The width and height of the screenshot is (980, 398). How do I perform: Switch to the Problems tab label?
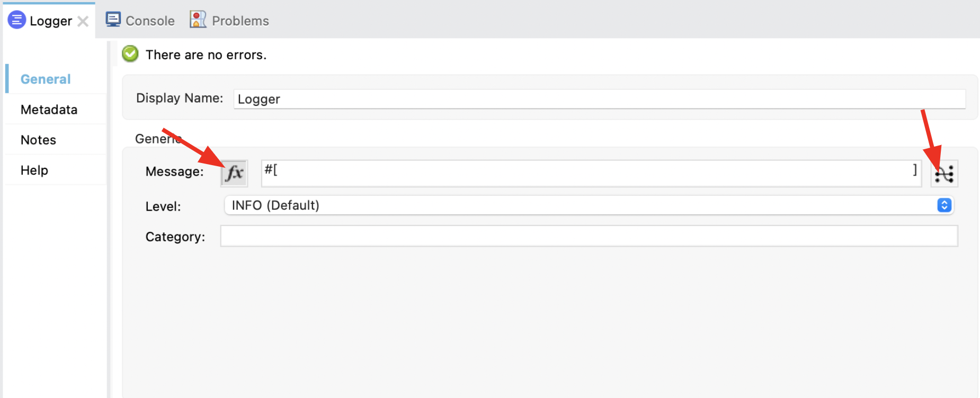point(240,21)
